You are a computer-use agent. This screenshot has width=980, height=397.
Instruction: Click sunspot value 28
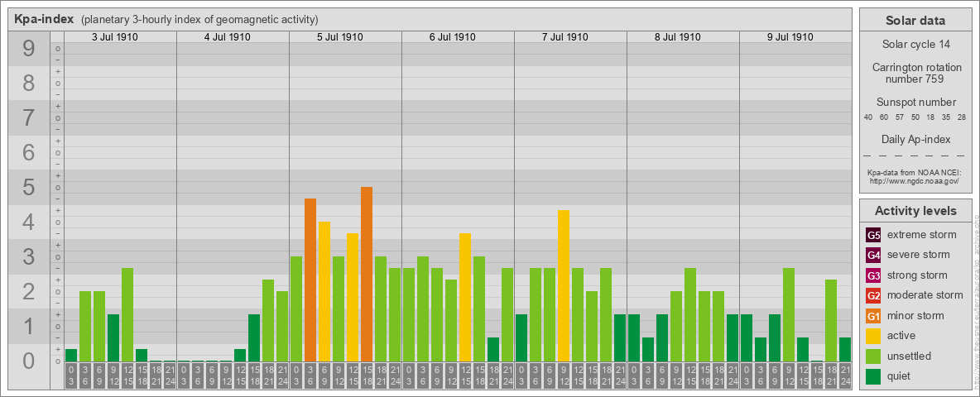962,117
